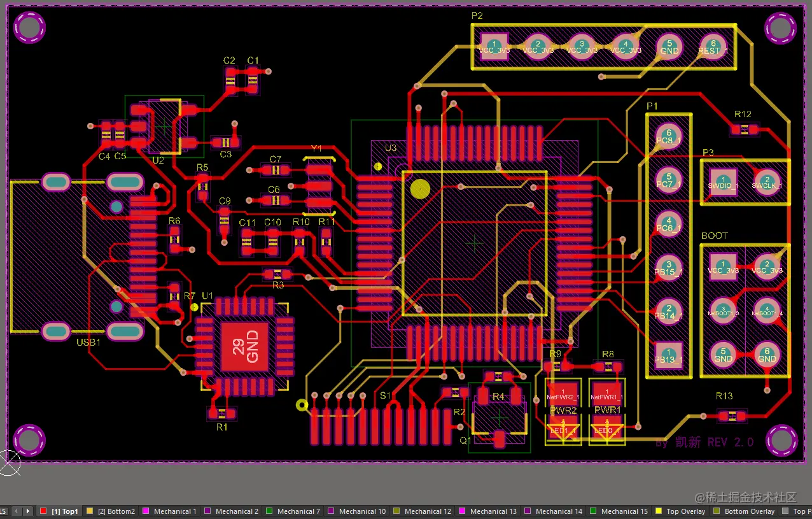Open the Mechanical 13 layer tab
The image size is (812, 519).
(x=487, y=511)
